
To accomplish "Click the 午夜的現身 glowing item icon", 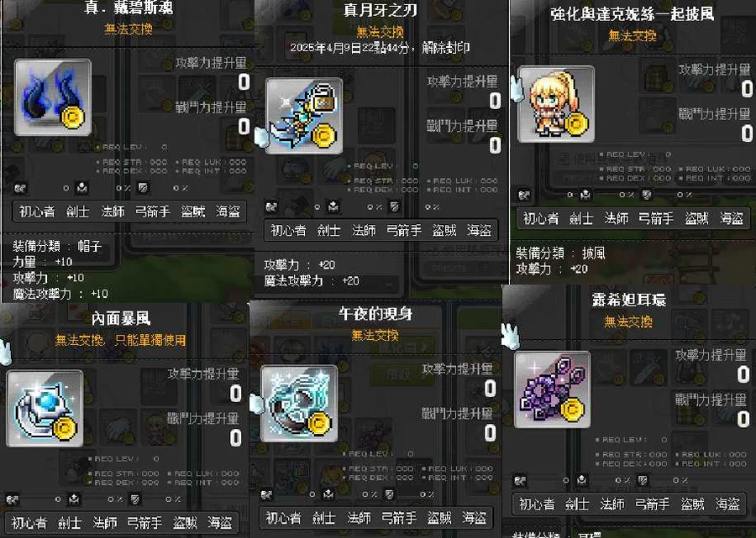I will pos(299,404).
